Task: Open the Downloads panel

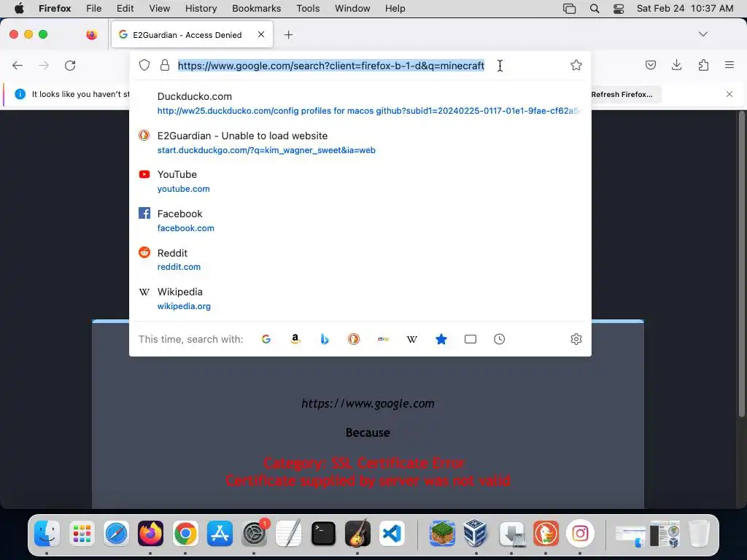Action: pos(676,65)
